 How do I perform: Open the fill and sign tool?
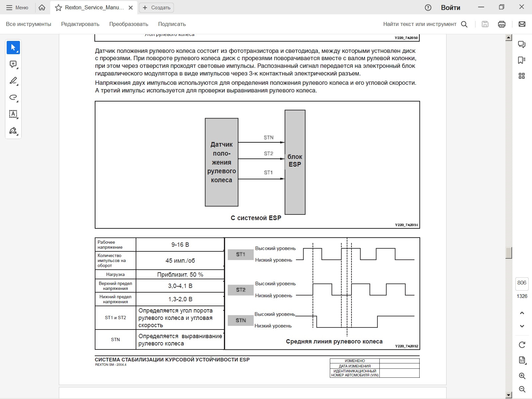pos(13,131)
